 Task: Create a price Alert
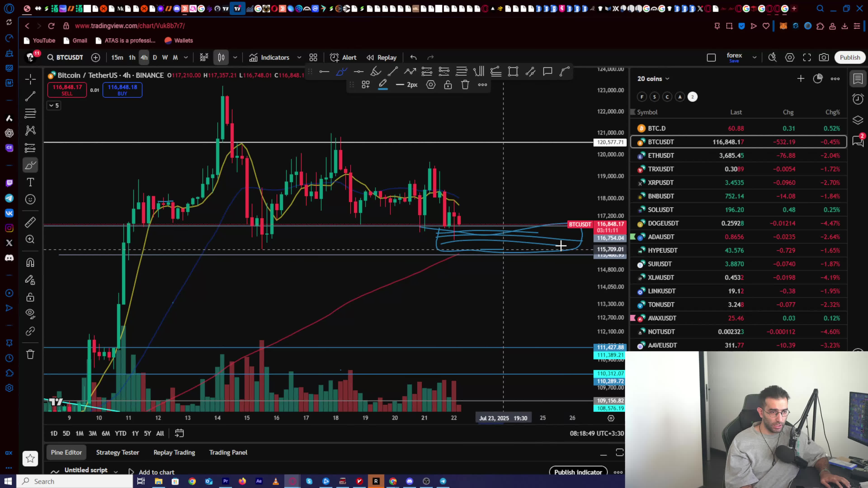[x=343, y=58]
